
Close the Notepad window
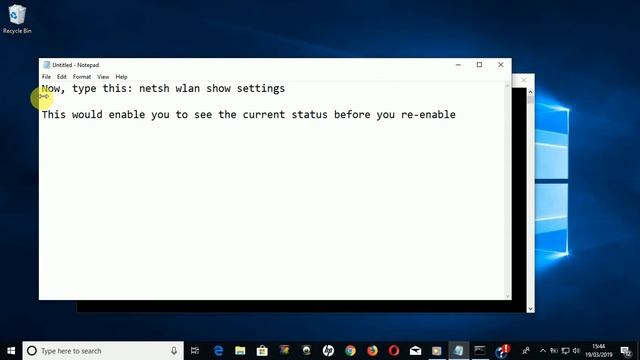500,65
